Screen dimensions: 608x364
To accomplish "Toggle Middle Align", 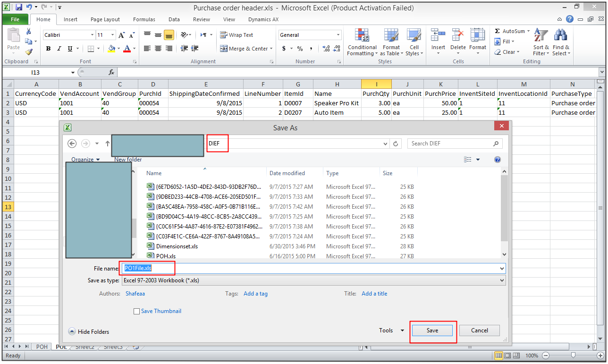I will point(158,35).
